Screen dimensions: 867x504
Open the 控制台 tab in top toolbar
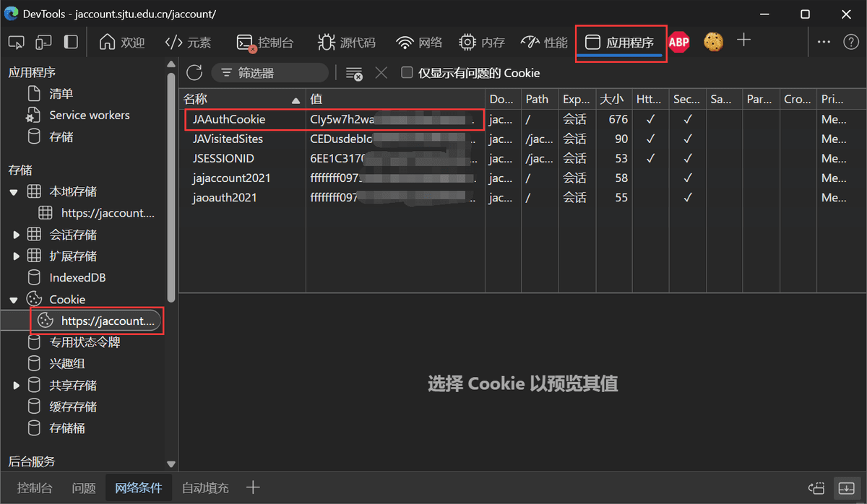point(264,43)
